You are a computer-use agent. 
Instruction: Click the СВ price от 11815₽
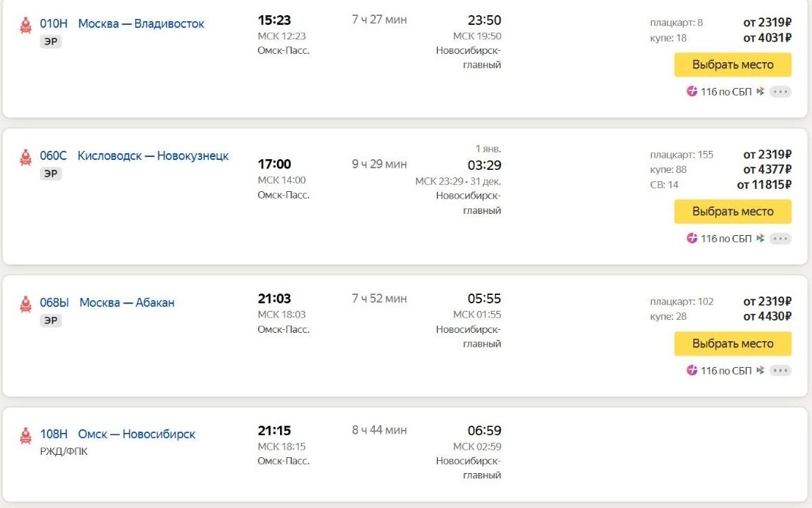point(764,184)
